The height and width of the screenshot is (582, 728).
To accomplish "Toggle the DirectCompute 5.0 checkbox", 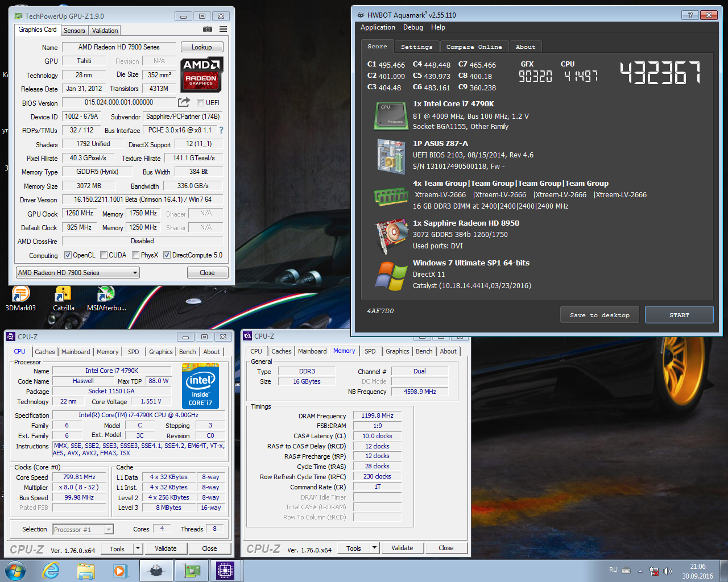I will point(167,255).
